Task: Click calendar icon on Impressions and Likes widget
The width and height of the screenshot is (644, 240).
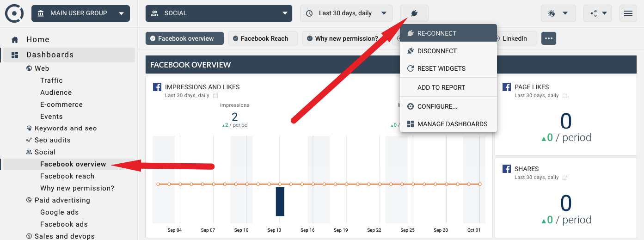Action: 215,96
